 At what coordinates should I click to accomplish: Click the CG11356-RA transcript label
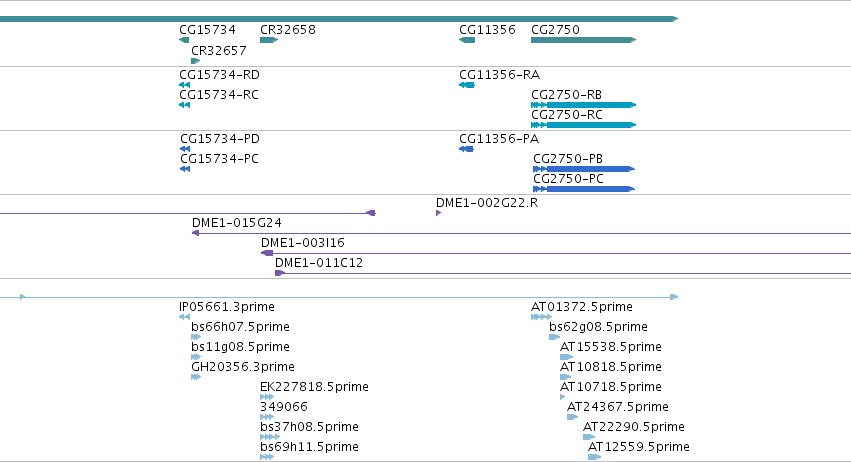pos(499,74)
